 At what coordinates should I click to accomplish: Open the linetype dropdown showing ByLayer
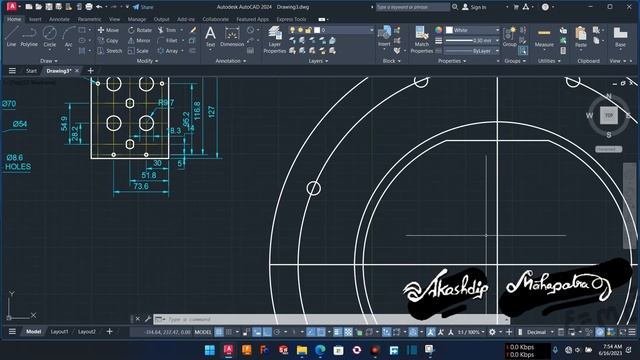(x=472, y=51)
